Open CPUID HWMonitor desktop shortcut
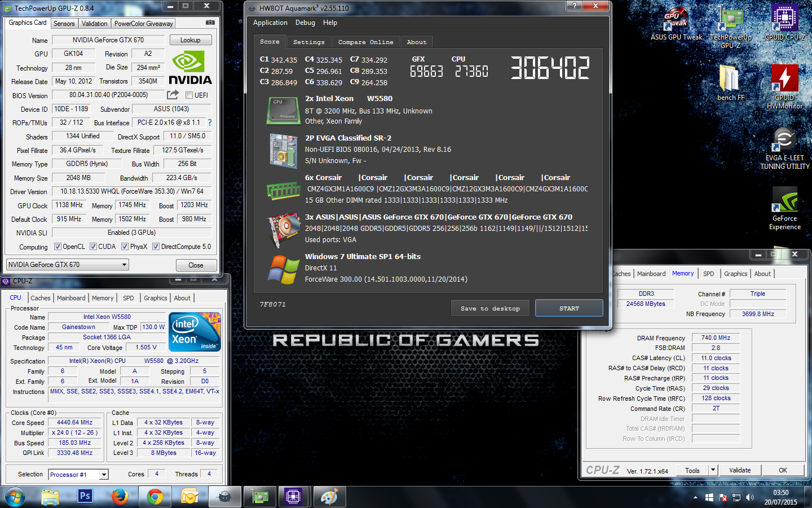The image size is (812, 508). [784, 86]
